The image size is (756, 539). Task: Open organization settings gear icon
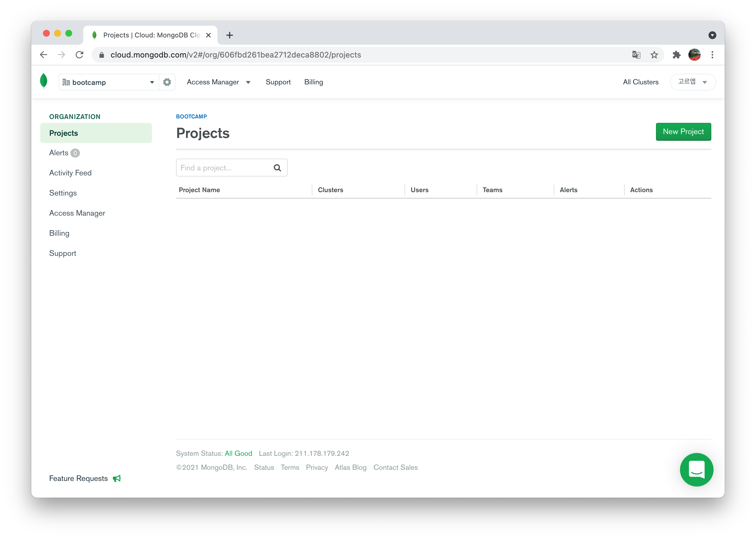[x=167, y=82]
